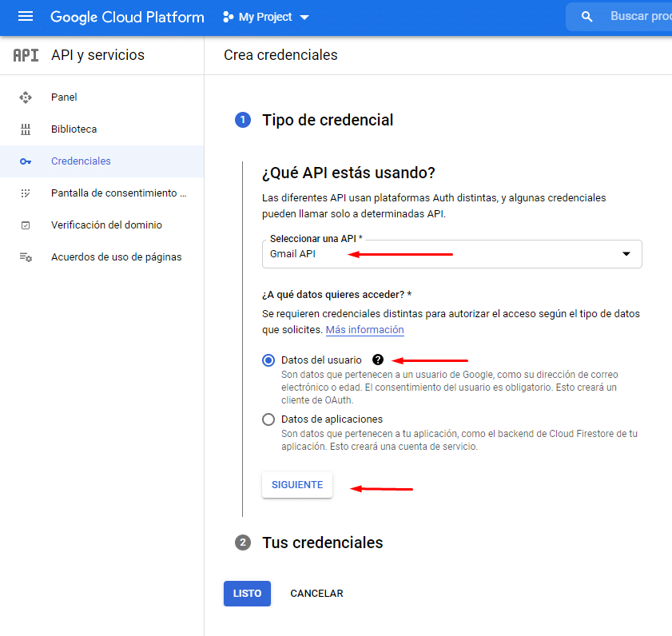Click the CANCELAR button
The image size is (672, 636).
316,594
